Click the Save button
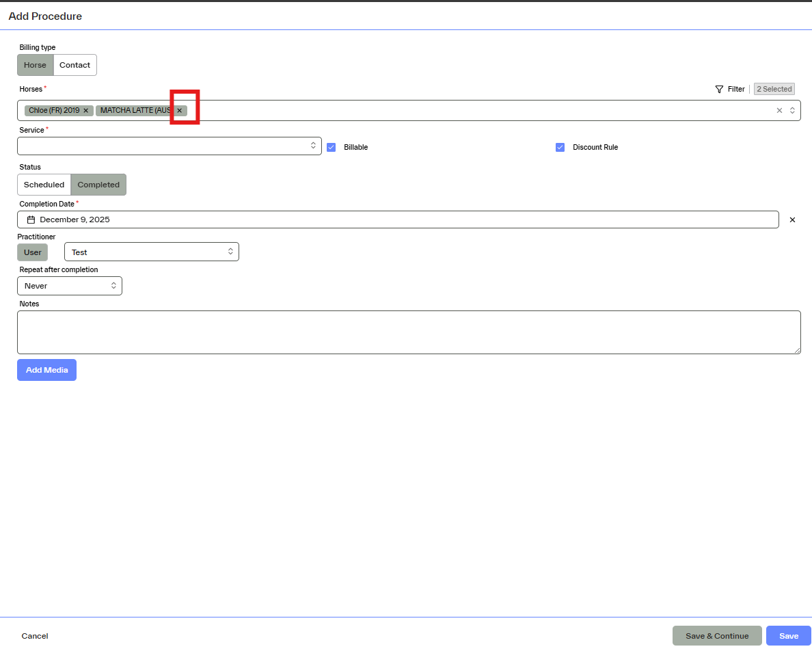812x651 pixels. (789, 636)
